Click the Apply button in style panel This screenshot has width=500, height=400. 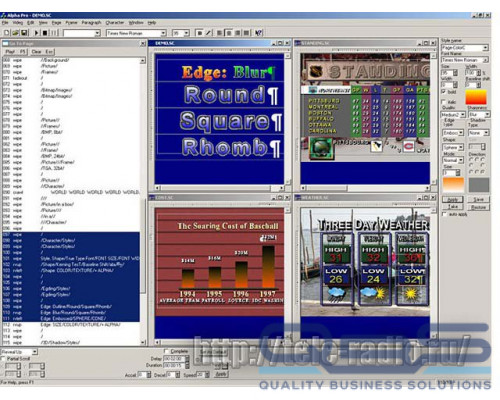click(452, 199)
